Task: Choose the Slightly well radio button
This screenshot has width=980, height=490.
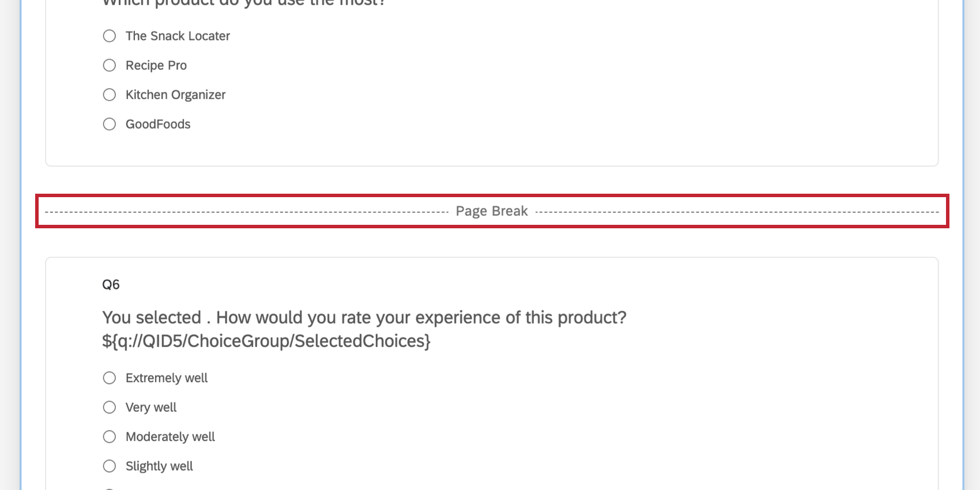Action: (110, 466)
